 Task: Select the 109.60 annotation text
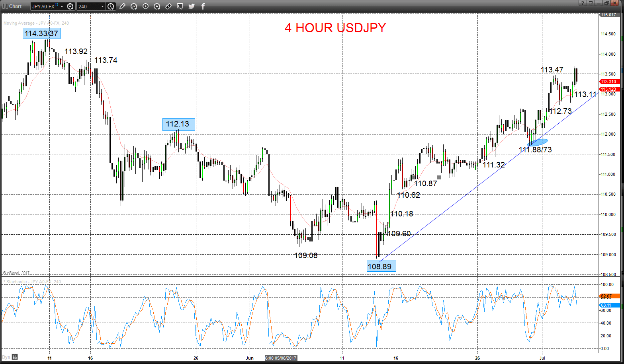399,234
